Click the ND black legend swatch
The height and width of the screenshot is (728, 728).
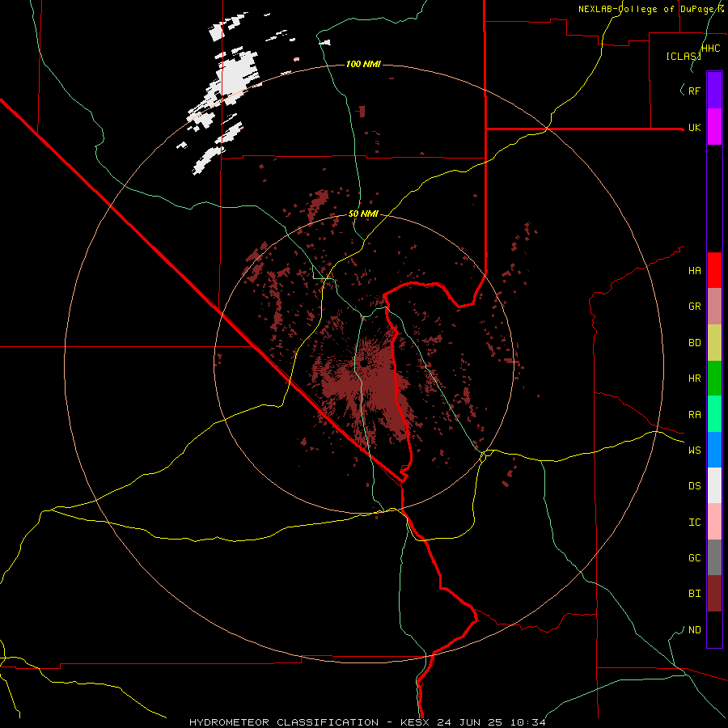(714, 629)
